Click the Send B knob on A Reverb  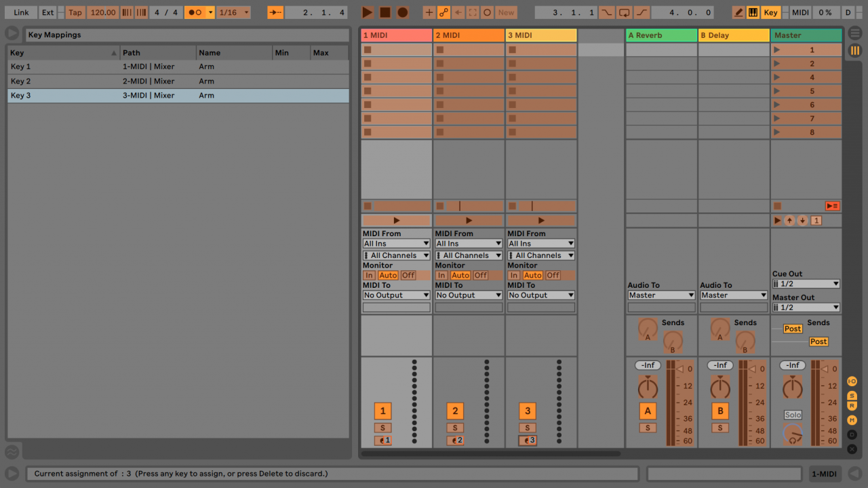click(x=672, y=341)
